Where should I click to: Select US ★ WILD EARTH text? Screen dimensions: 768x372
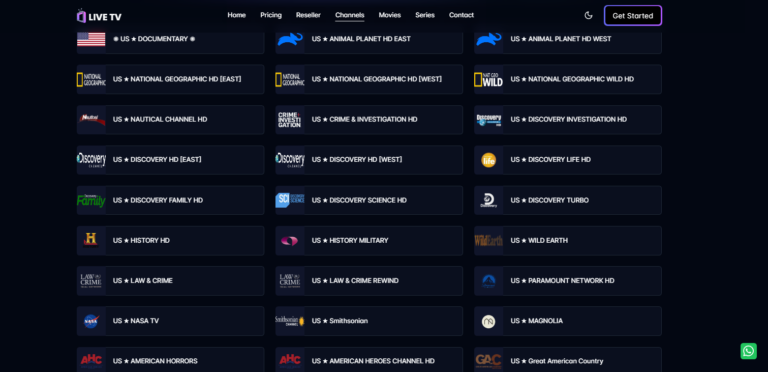tap(539, 240)
